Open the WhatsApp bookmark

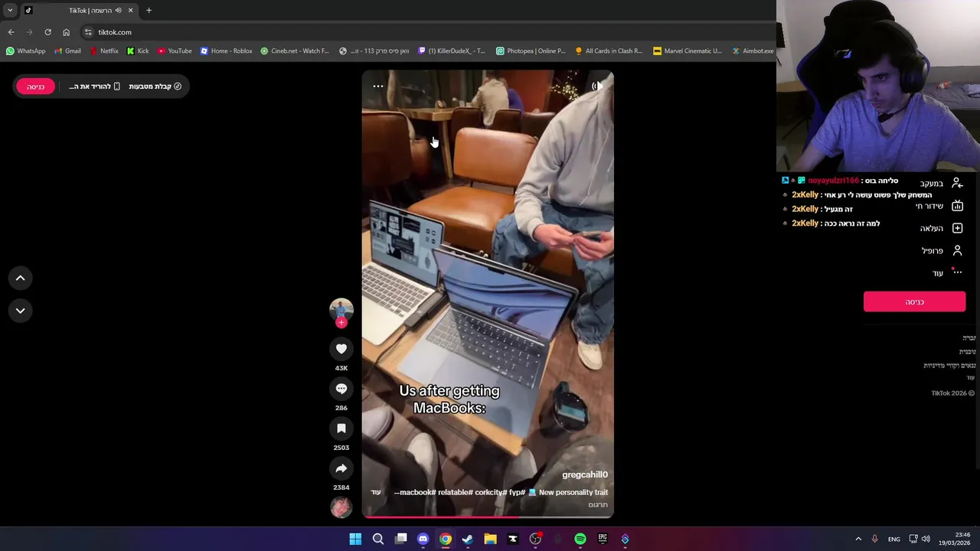(x=25, y=51)
